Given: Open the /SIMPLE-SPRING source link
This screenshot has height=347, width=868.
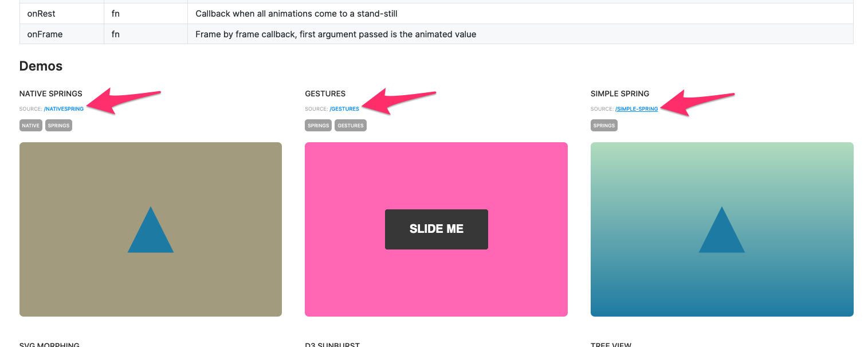Looking at the screenshot, I should (x=637, y=108).
